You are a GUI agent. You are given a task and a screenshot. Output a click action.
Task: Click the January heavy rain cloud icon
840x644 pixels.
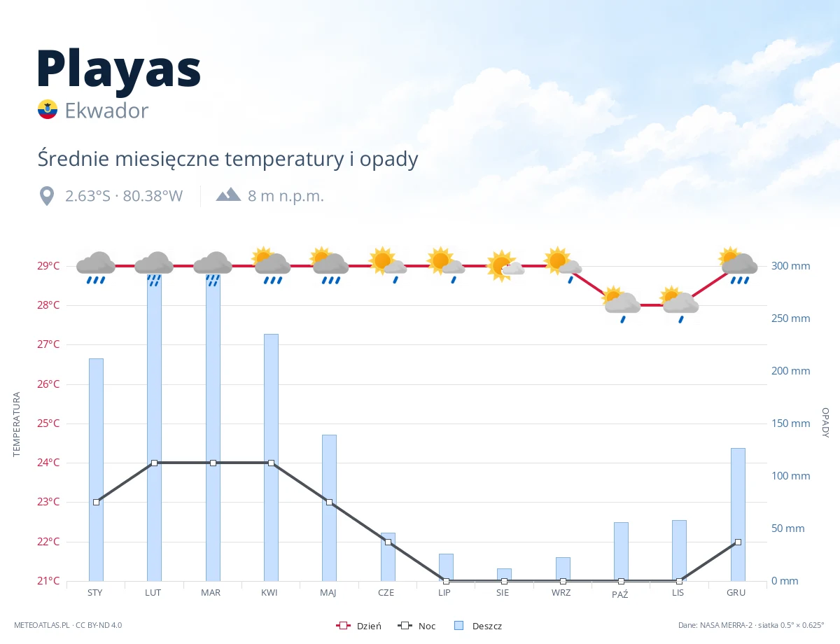(96, 267)
